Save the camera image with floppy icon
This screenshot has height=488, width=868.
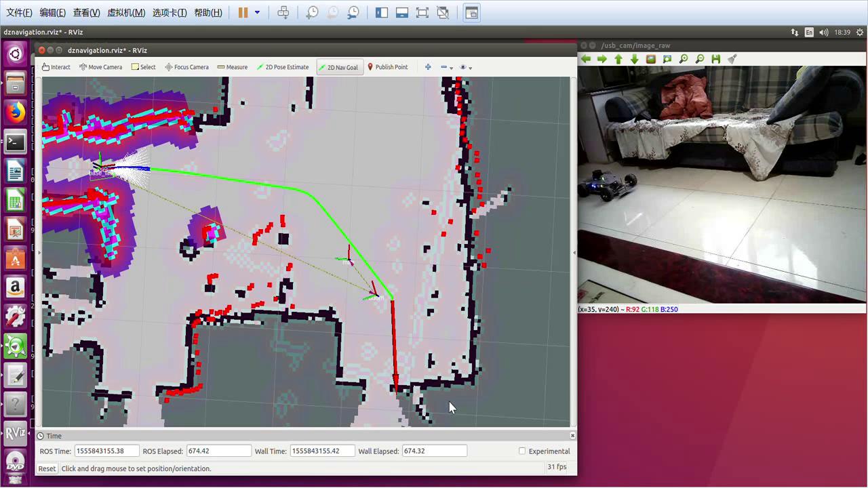point(715,59)
